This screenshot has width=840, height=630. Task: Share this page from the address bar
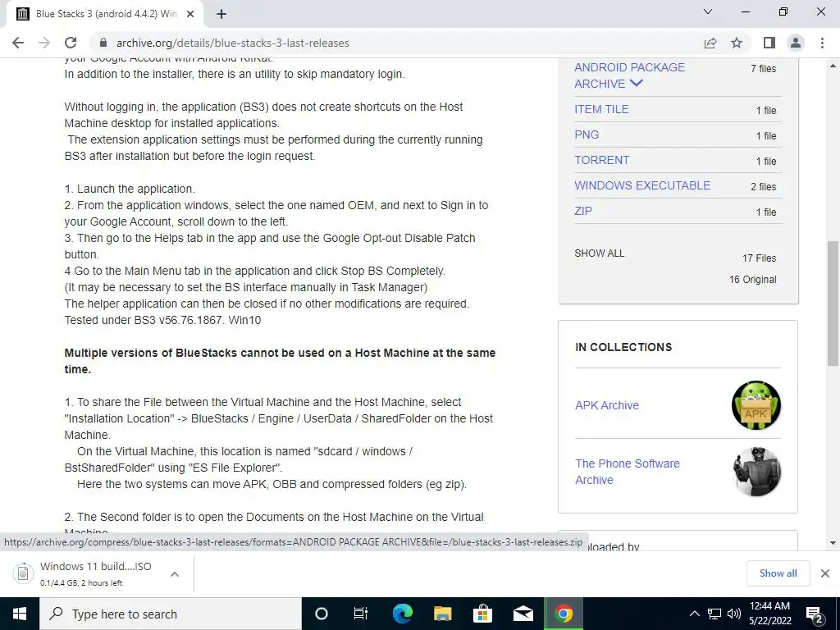coord(710,43)
